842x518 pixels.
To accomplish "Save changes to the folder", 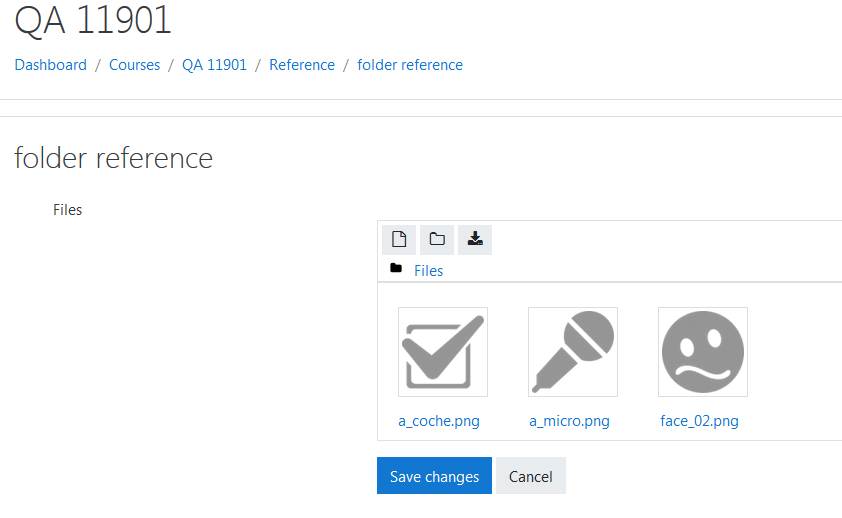I will pyautogui.click(x=434, y=476).
